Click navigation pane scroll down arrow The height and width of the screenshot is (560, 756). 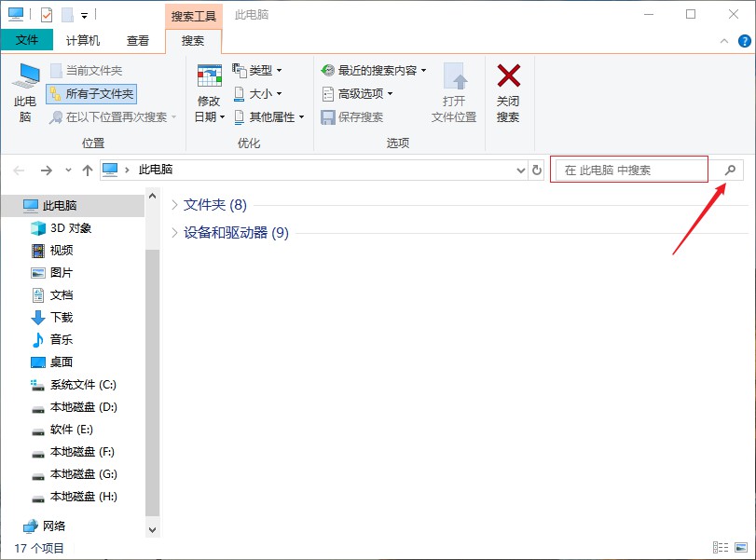[x=152, y=530]
